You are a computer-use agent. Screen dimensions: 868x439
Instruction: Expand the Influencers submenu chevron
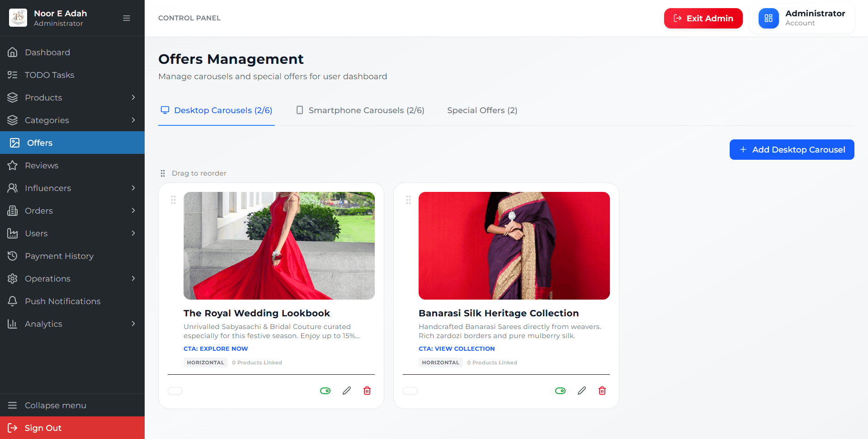[133, 188]
